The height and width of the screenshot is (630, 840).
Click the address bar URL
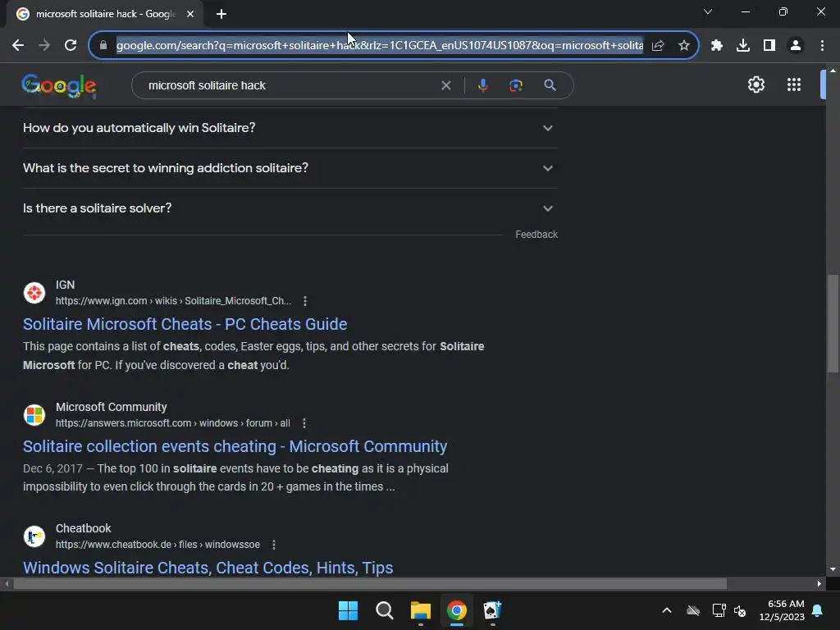(379, 46)
